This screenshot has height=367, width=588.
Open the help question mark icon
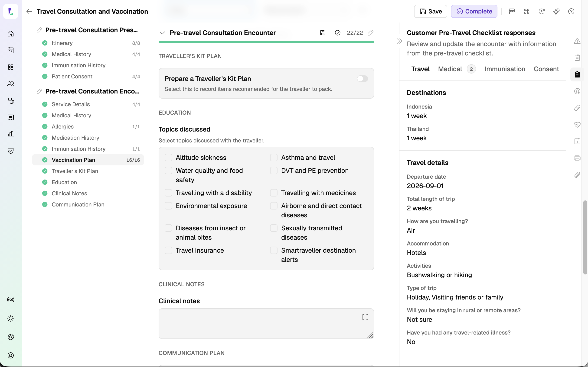pyautogui.click(x=571, y=11)
